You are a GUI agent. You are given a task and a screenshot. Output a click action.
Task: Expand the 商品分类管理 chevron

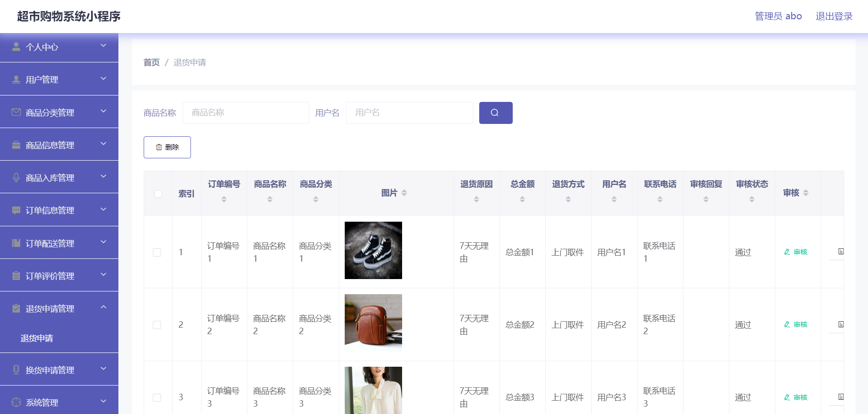[x=103, y=111]
